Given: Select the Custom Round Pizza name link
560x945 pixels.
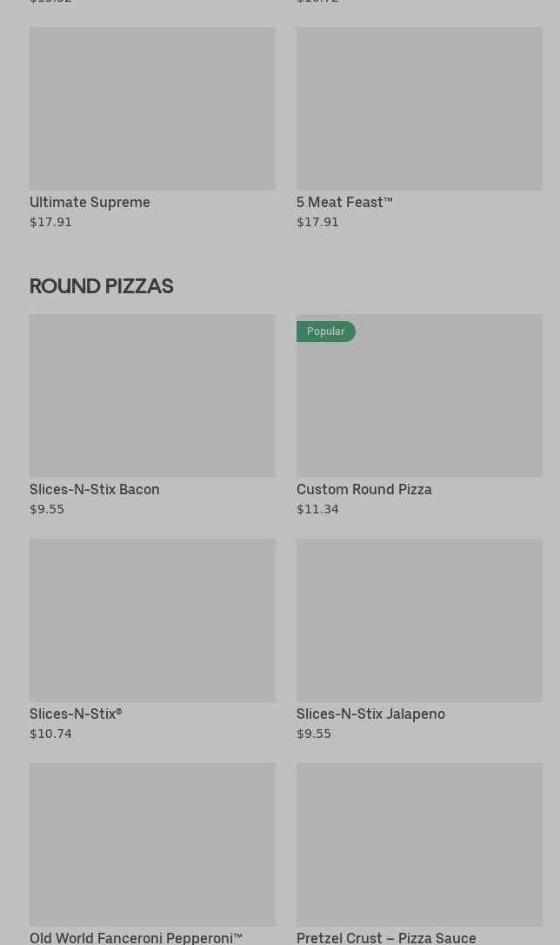Looking at the screenshot, I should (x=363, y=489).
